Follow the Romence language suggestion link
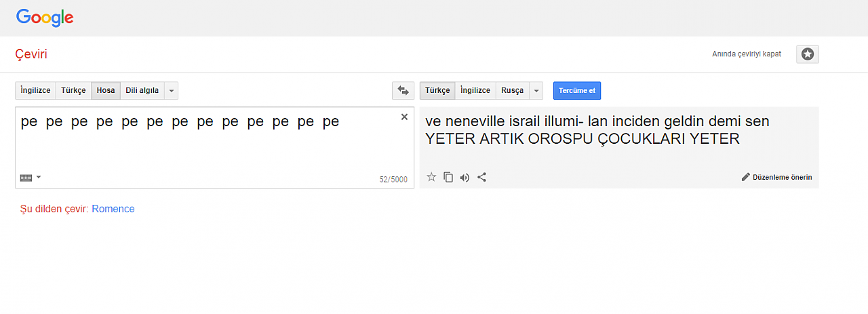This screenshot has height=314, width=868. [x=113, y=209]
